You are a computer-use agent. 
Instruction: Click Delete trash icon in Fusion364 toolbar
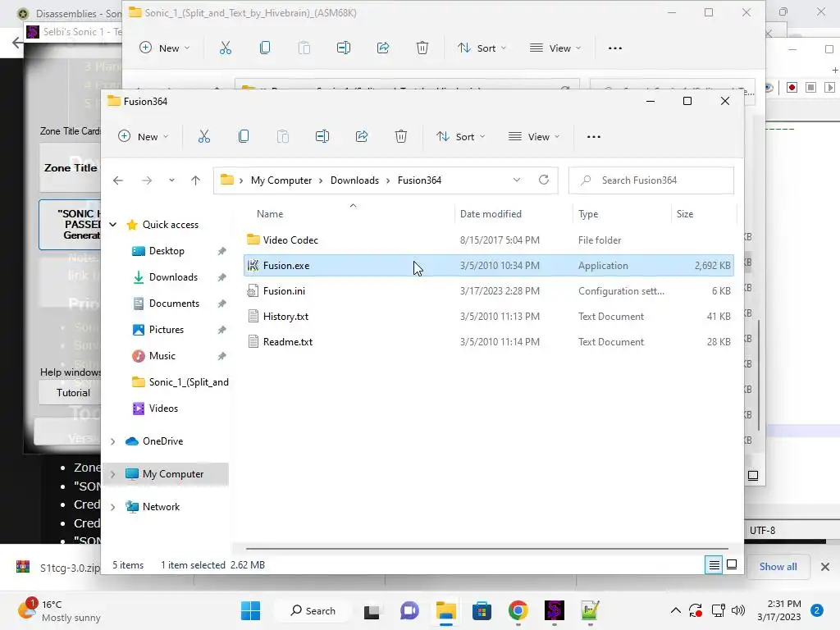click(x=400, y=137)
